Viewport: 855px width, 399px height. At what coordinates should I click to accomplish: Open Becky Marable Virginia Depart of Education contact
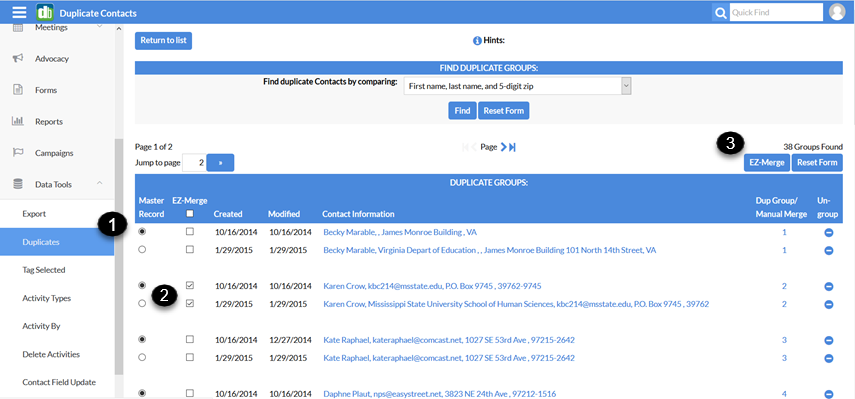[x=490, y=250]
